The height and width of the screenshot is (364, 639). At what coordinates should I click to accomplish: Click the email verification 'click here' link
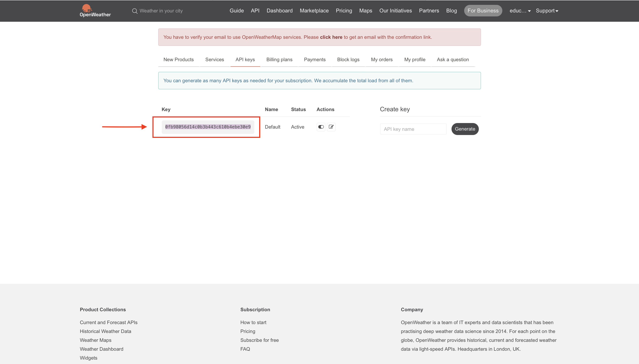(331, 37)
